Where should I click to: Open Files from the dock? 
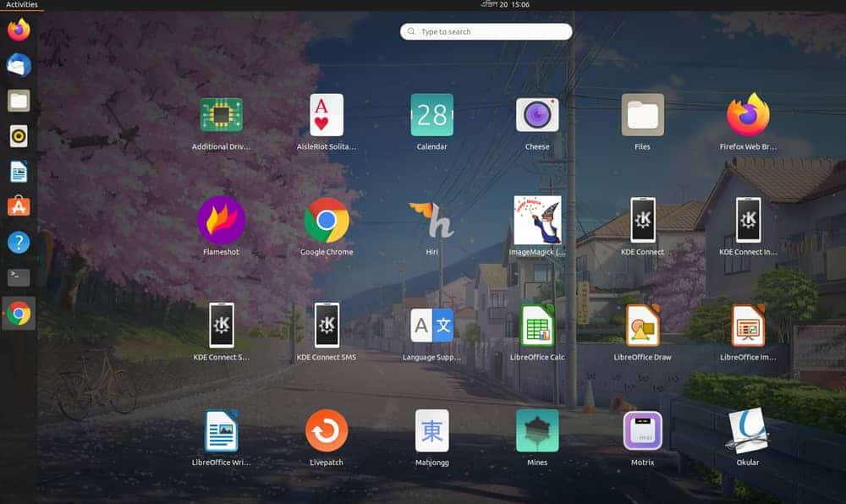(x=19, y=101)
